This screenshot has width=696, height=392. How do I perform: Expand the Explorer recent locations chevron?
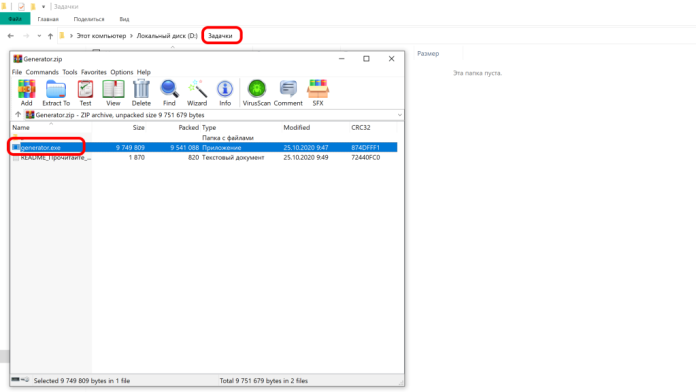(39, 36)
